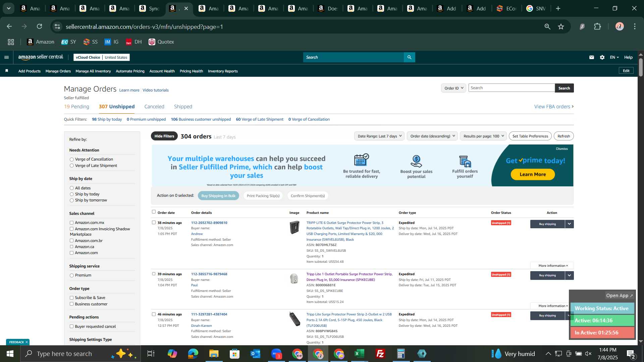Expand Buy shipping arrow for Andrew's order
Screen dimensions: 644x362
[569, 224]
